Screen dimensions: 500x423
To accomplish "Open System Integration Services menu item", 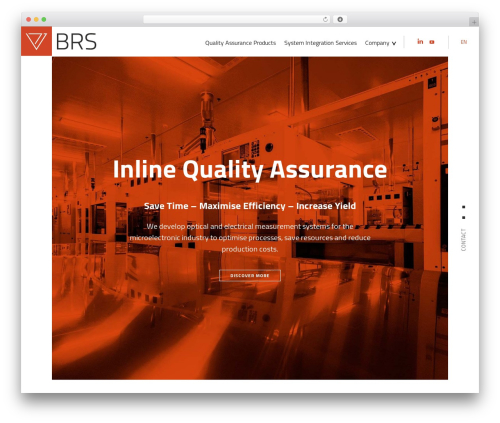I will [x=320, y=43].
